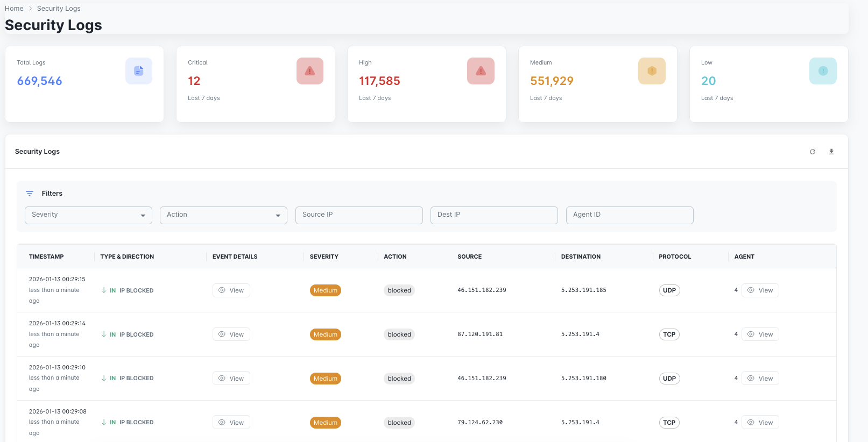This screenshot has width=868, height=442.
Task: Click High count 117,585
Action: click(x=380, y=81)
